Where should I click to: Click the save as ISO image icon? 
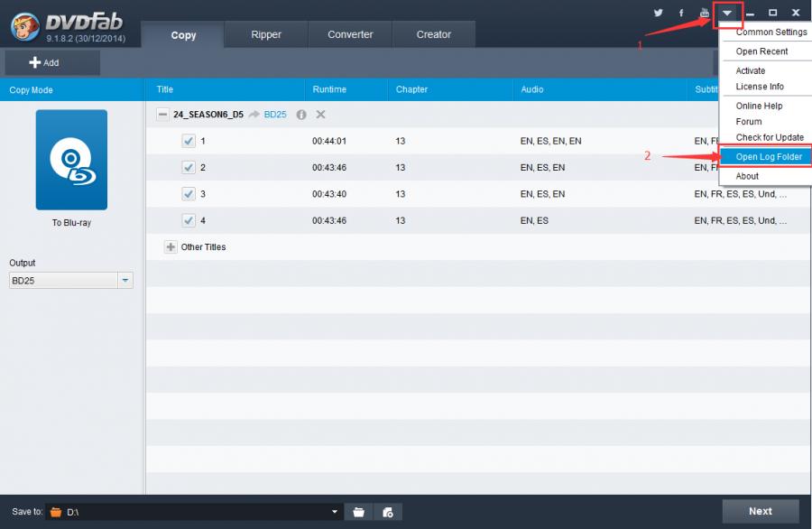pyautogui.click(x=388, y=512)
